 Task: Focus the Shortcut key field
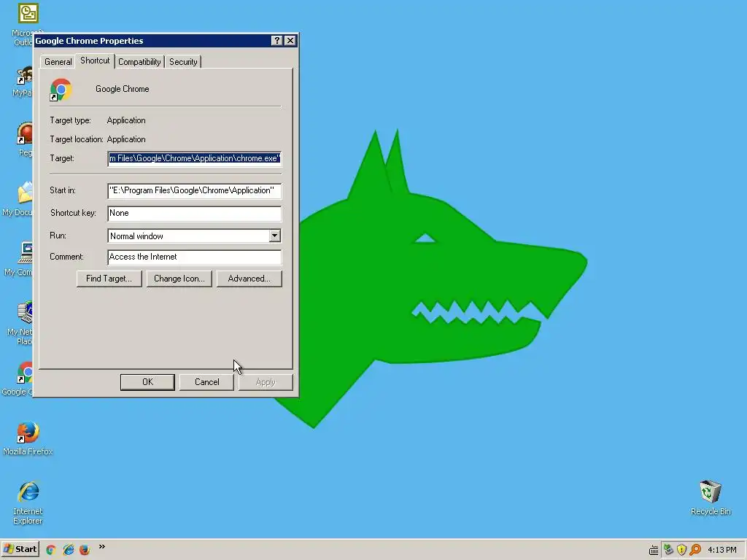[x=194, y=214]
